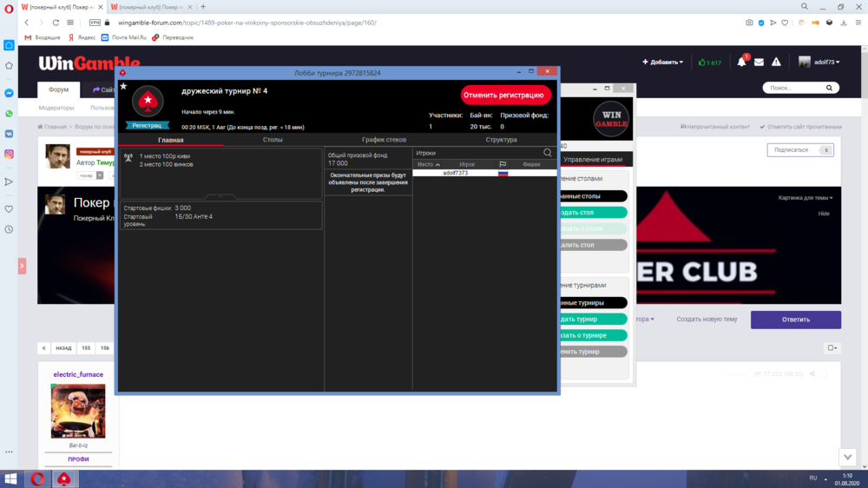Open the Картинка для темы dropdown
This screenshot has width=868, height=488.
(x=805, y=198)
